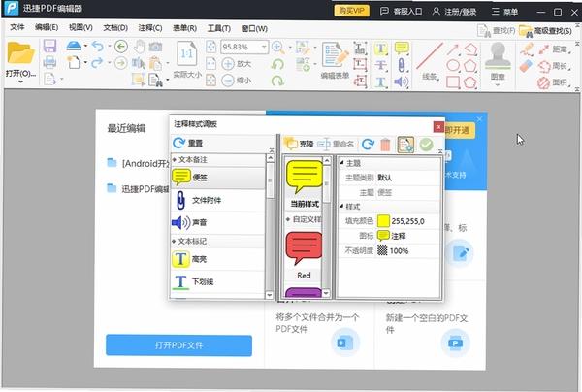Collapse the 自定义样式 group header
This screenshot has width=582, height=392.
[288, 219]
